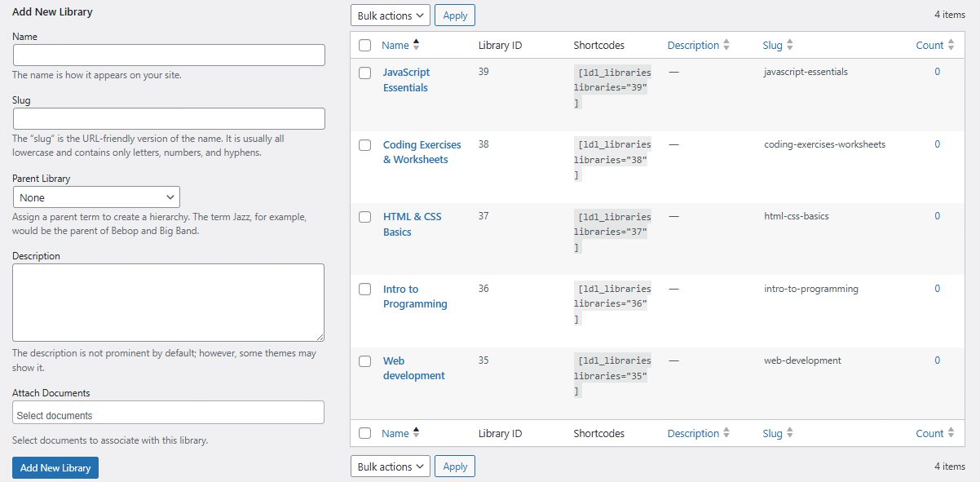The image size is (980, 482).
Task: Sort by the Description column
Action: [x=698, y=46]
